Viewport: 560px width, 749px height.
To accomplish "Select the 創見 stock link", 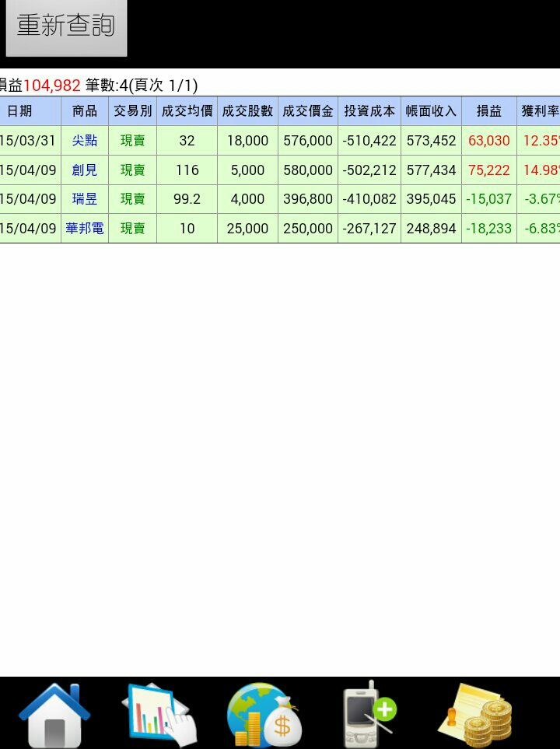I will point(85,170).
